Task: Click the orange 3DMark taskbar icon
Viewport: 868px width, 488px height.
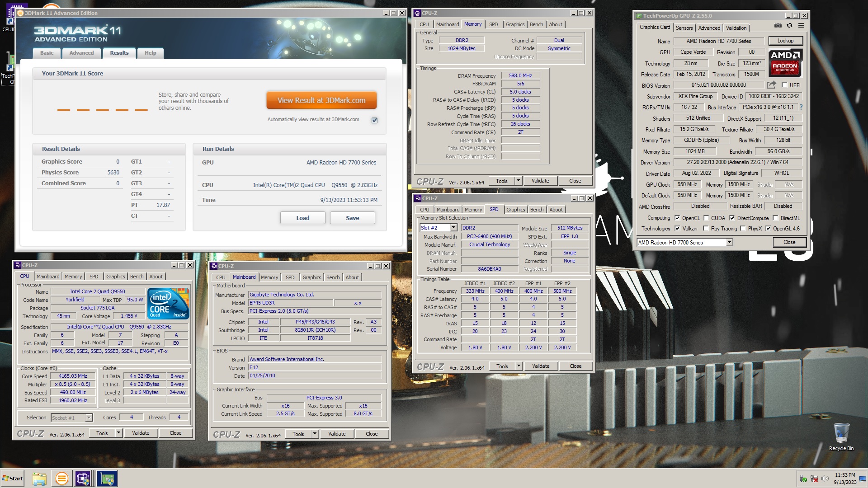Action: [61, 479]
